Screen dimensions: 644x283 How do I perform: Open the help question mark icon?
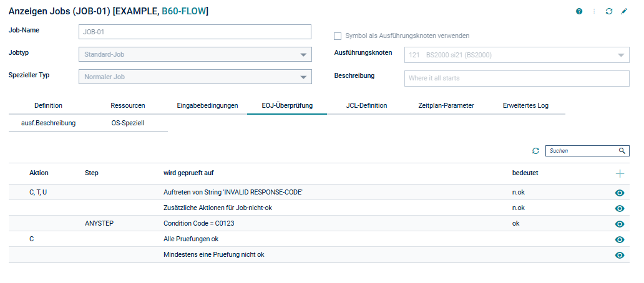tap(579, 11)
